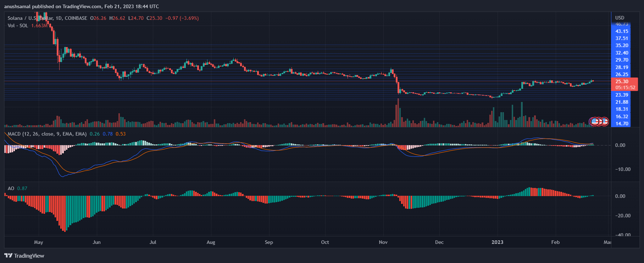Click the TradingView logo at bottom left
Image resolution: width=644 pixels, height=263 pixels.
click(24, 256)
